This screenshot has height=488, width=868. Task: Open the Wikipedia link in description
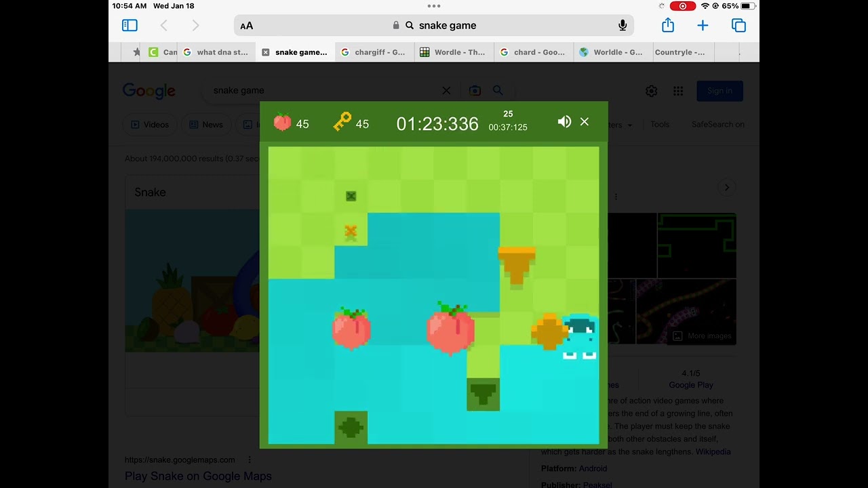point(713,451)
